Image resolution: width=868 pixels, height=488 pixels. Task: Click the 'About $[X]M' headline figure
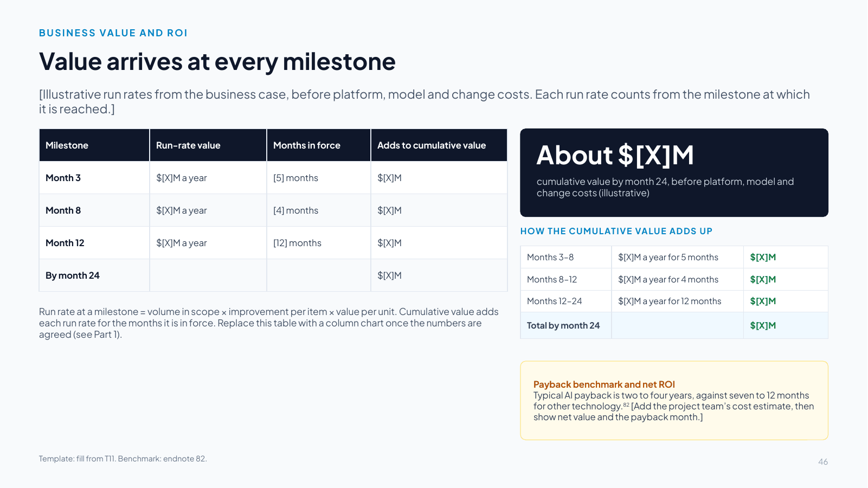pos(615,155)
